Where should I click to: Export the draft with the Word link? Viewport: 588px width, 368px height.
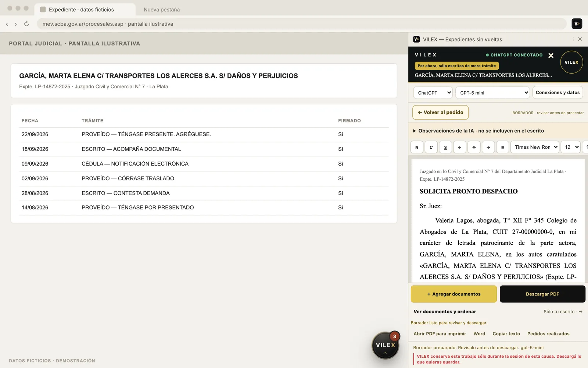[x=479, y=334]
